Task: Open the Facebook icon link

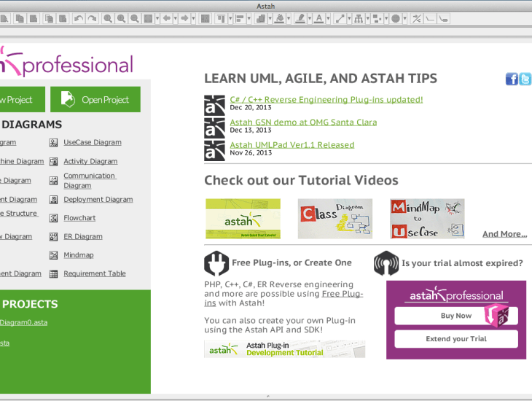Action: coord(512,79)
